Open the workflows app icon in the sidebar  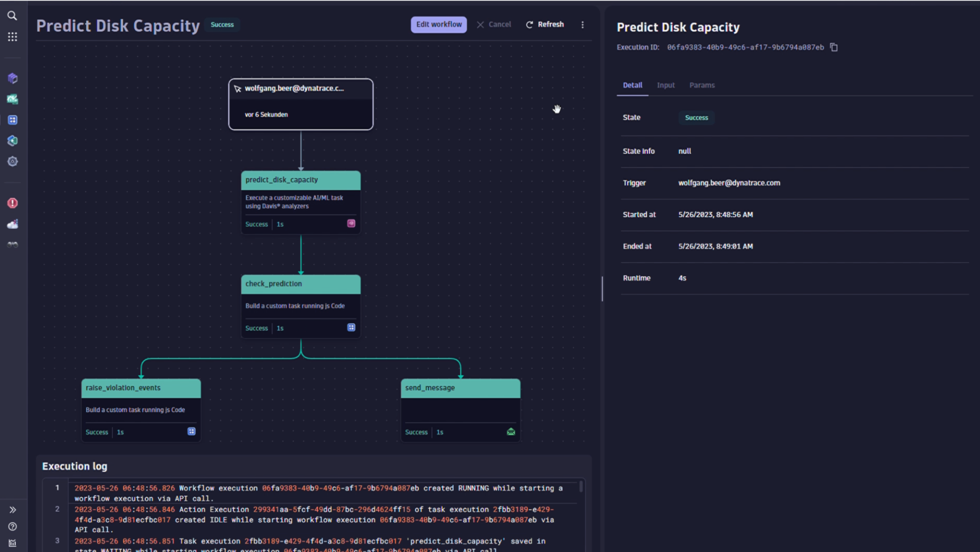click(x=12, y=120)
